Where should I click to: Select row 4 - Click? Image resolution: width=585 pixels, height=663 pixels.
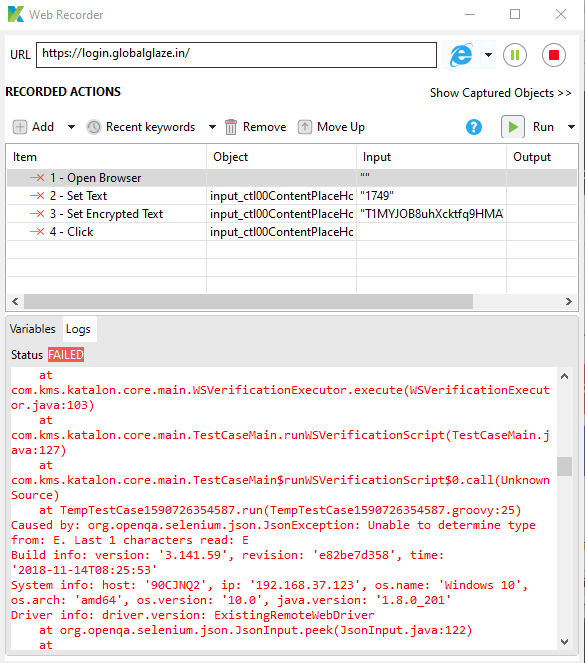[x=292, y=232]
